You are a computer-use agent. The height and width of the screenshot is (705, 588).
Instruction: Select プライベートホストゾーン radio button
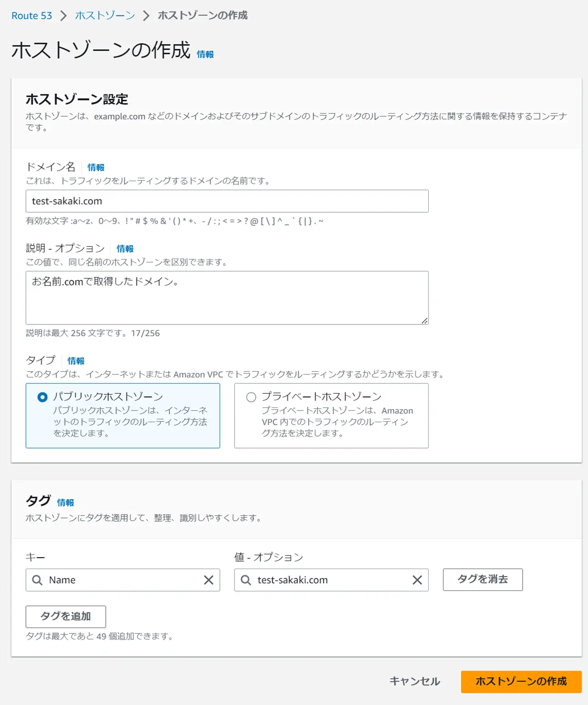coord(251,397)
